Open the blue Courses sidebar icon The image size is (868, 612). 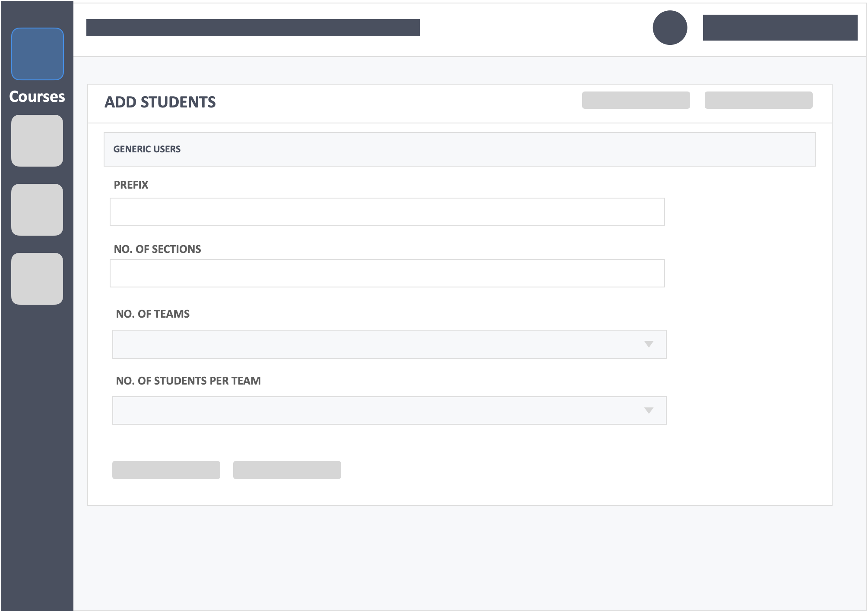tap(37, 54)
